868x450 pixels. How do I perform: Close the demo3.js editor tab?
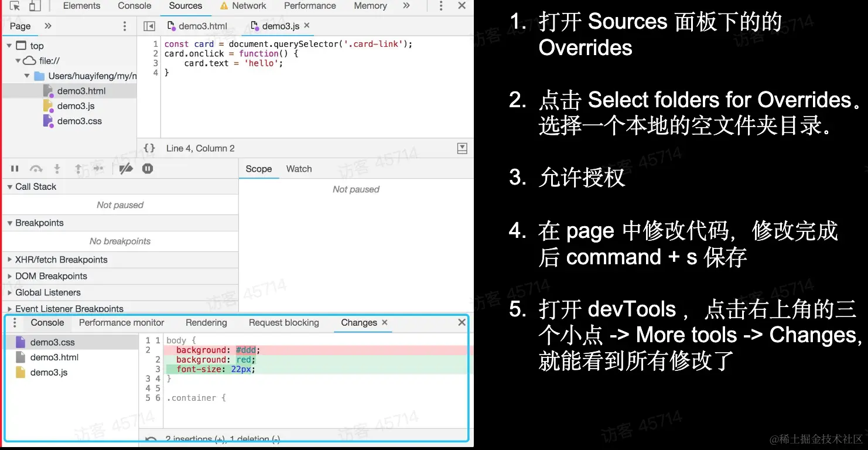point(306,26)
